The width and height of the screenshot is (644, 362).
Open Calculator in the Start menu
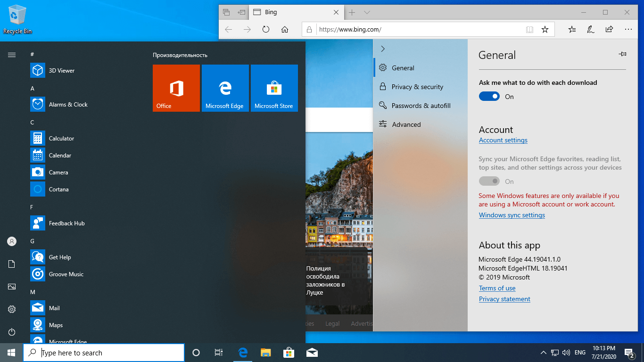click(61, 139)
